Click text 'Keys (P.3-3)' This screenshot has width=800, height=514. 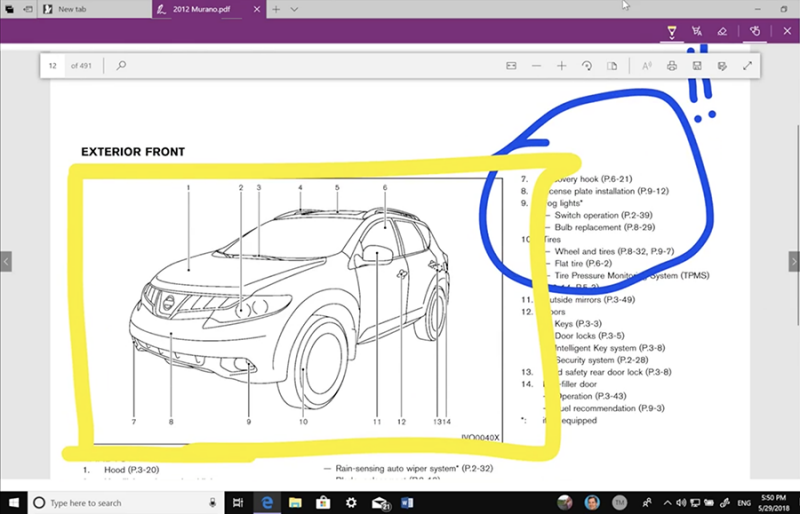[578, 324]
